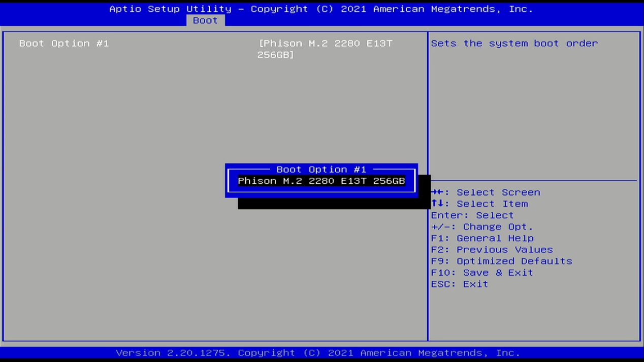Viewport: 644px width, 362px height.
Task: Open the bracketed Phison boot option value
Action: 325,49
